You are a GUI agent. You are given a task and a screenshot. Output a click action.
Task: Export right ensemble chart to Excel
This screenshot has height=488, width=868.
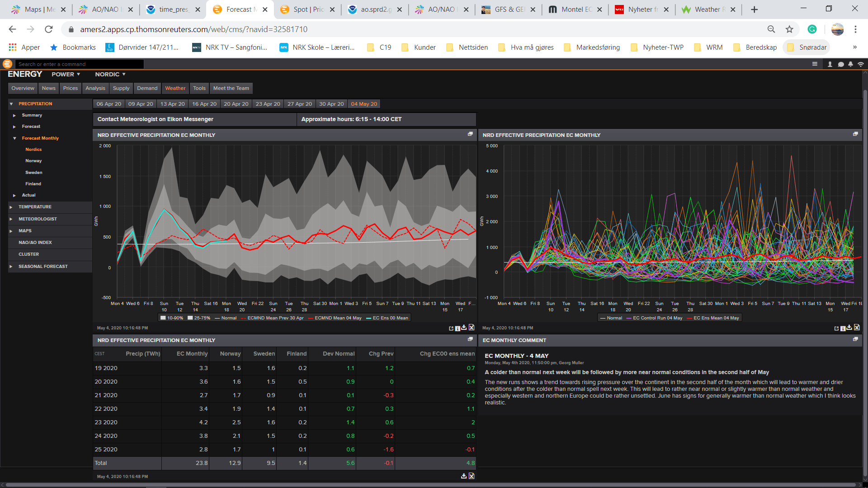point(857,328)
